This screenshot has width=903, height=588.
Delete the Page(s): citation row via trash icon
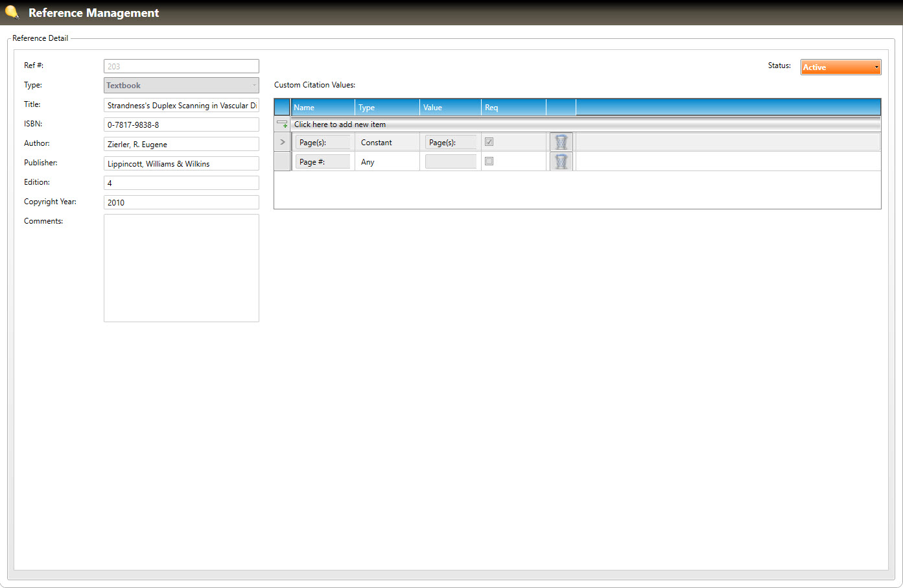click(561, 142)
